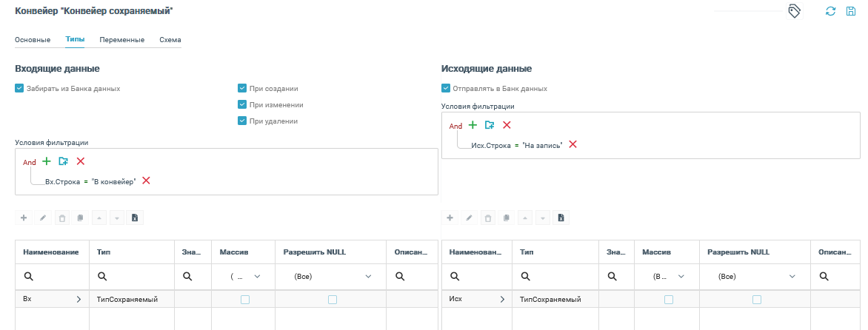Open the Схема tab
This screenshot has width=868, height=330.
tap(170, 40)
